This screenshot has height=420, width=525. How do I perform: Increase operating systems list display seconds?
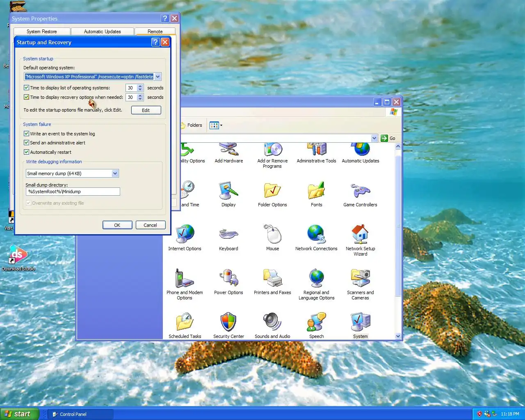140,86
